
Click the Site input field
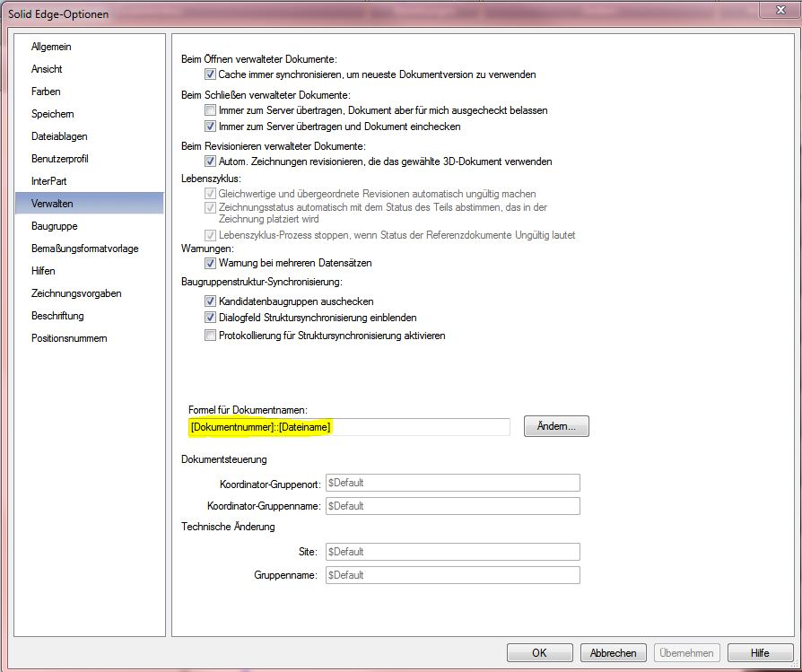[453, 552]
